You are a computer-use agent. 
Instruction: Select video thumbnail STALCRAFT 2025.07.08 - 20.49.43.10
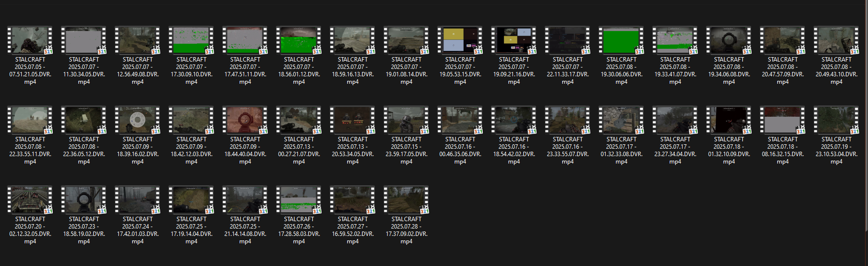click(x=836, y=40)
